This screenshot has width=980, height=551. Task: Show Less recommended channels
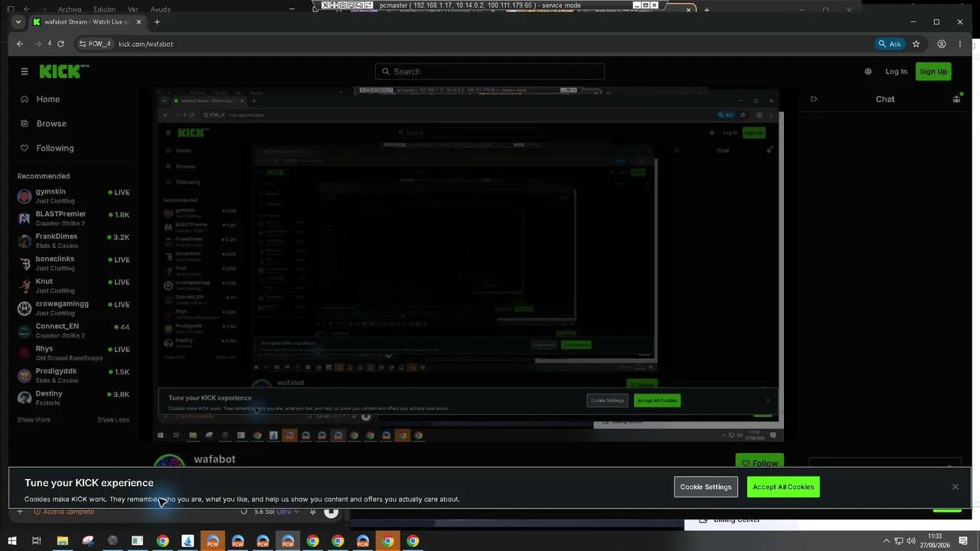113,419
